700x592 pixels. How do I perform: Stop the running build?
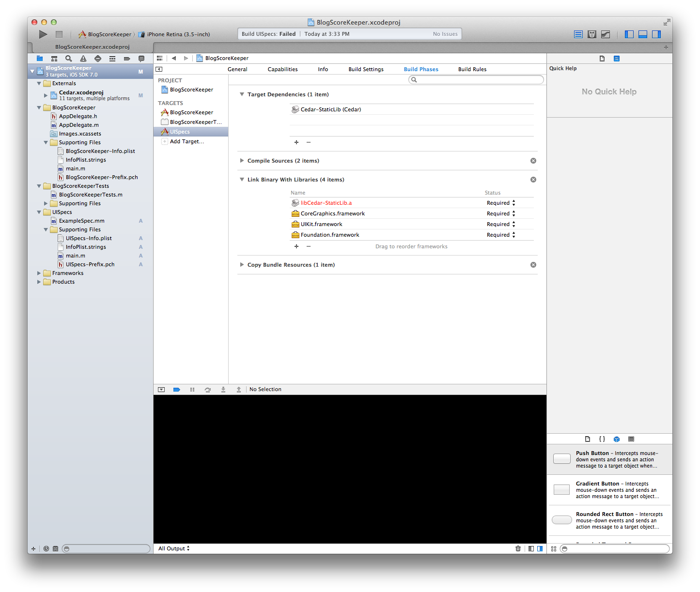pos(59,34)
